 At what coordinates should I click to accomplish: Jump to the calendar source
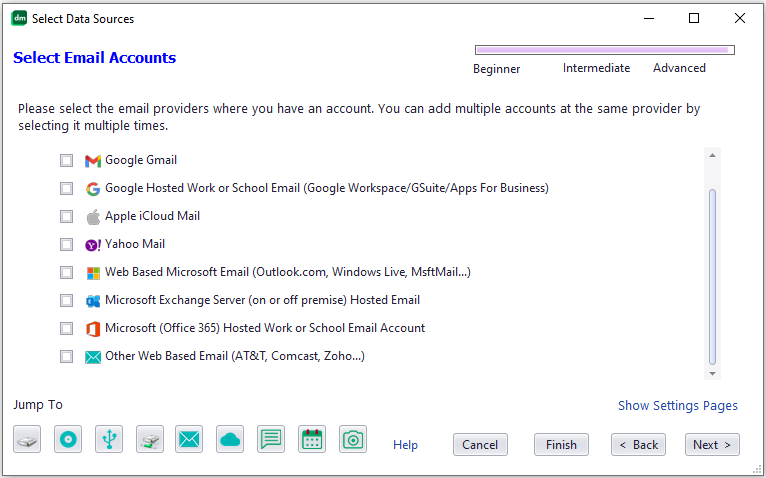[312, 439]
